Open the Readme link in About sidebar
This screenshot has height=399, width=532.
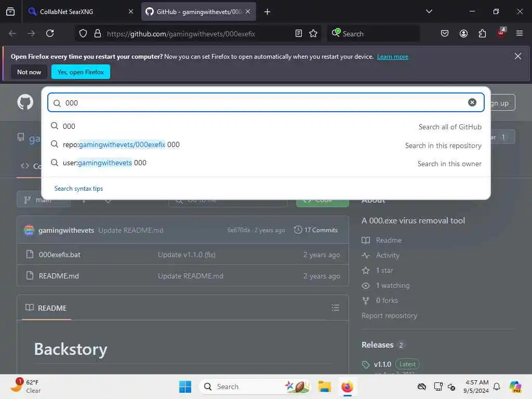click(389, 240)
